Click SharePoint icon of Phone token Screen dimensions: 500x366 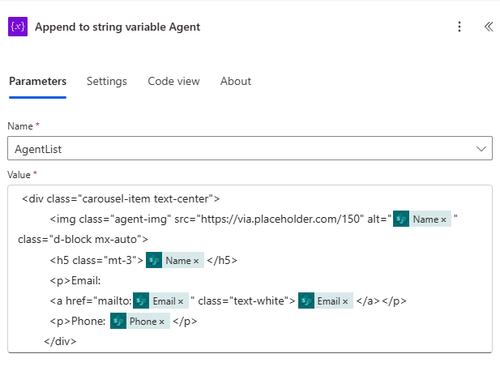(118, 321)
